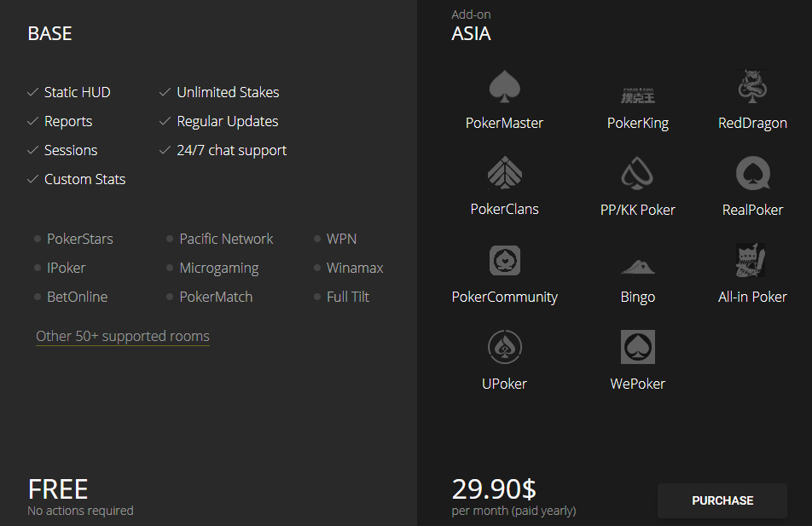Image resolution: width=812 pixels, height=526 pixels.
Task: Click the PP/KK Poker icon
Action: (637, 174)
